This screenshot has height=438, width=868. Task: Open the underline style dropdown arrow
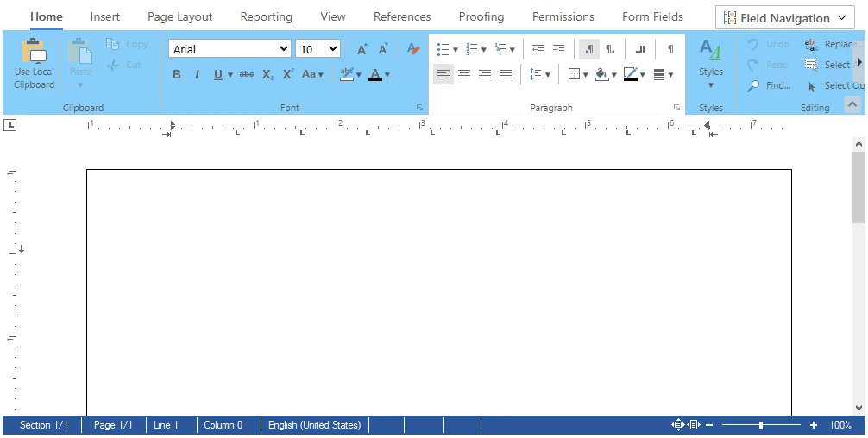point(230,75)
